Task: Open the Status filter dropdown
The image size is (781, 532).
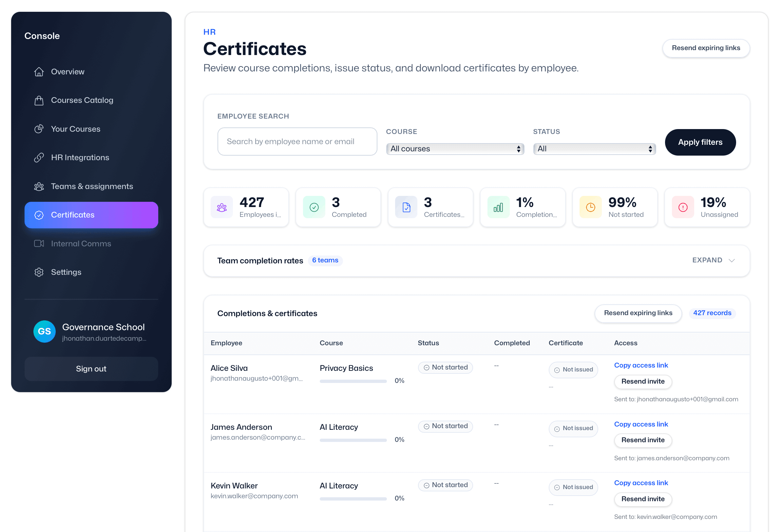Action: (x=594, y=148)
